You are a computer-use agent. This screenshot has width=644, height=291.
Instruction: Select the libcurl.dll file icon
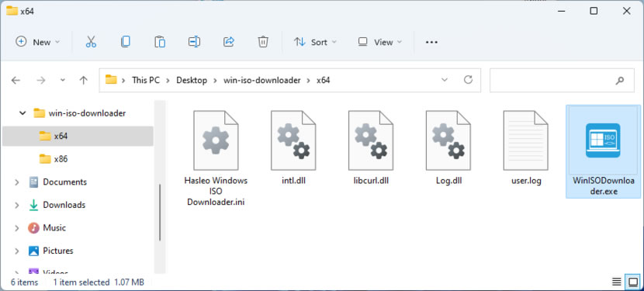coord(370,140)
